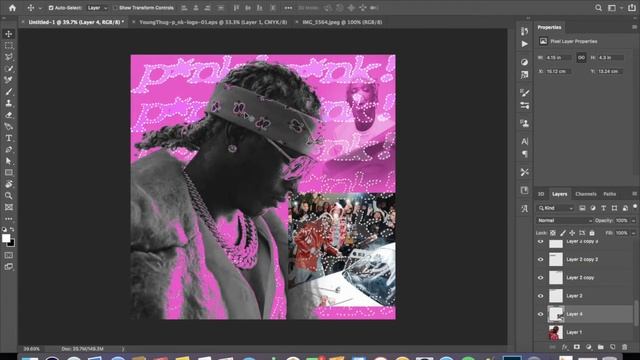Toggle Quick Mask mode icon
Screen dimensions: 640x360
coord(9,255)
